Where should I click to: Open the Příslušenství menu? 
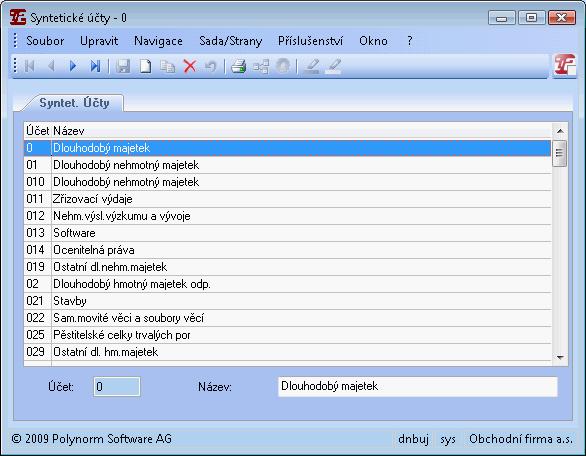coord(310,41)
